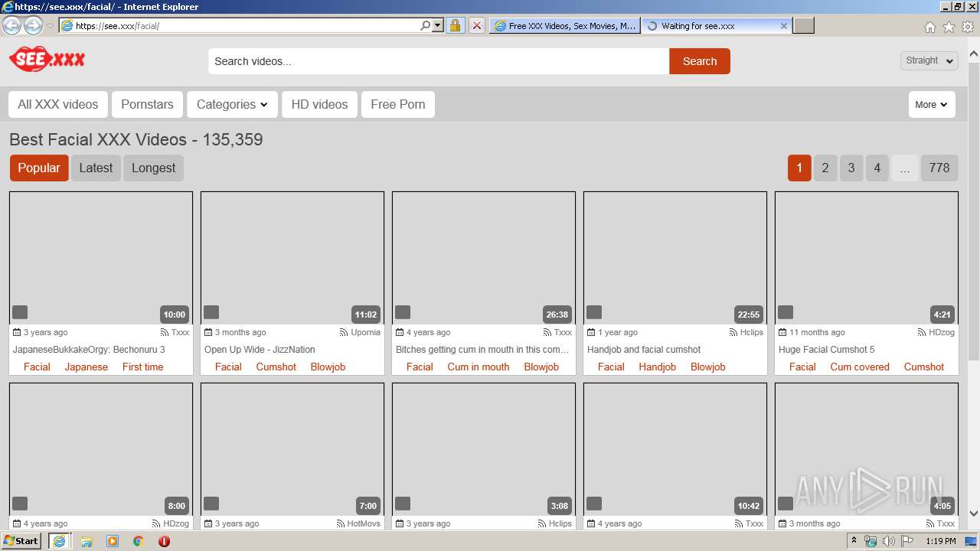Jump to last page 778
This screenshot has height=551, width=980.
click(939, 168)
